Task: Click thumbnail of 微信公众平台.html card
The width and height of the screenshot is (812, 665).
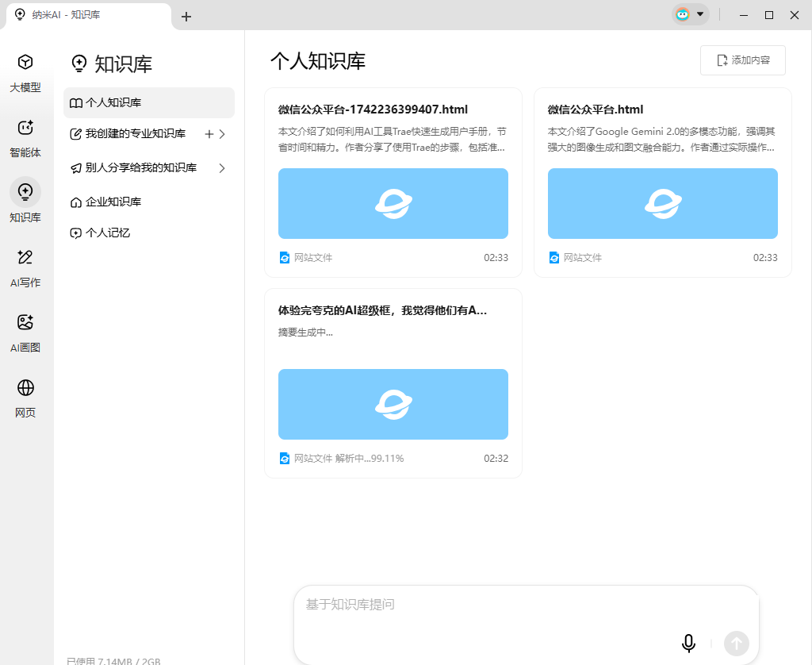Action: pyautogui.click(x=662, y=204)
